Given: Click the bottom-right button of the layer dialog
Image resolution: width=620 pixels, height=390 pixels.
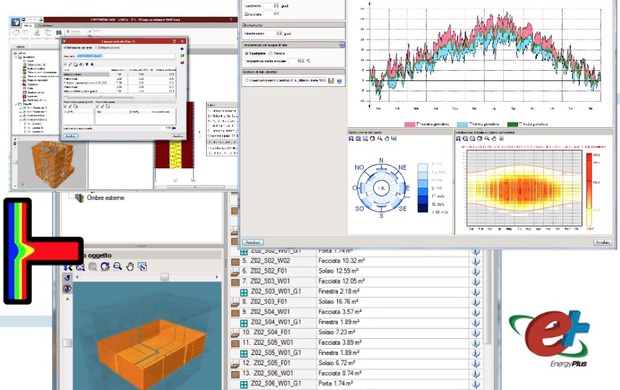Looking at the screenshot, I should pos(178,136).
